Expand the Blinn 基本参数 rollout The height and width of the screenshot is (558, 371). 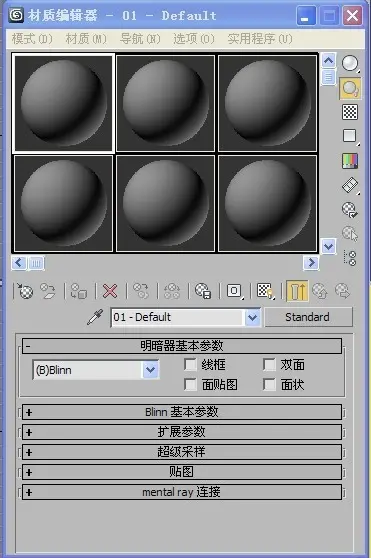point(182,412)
